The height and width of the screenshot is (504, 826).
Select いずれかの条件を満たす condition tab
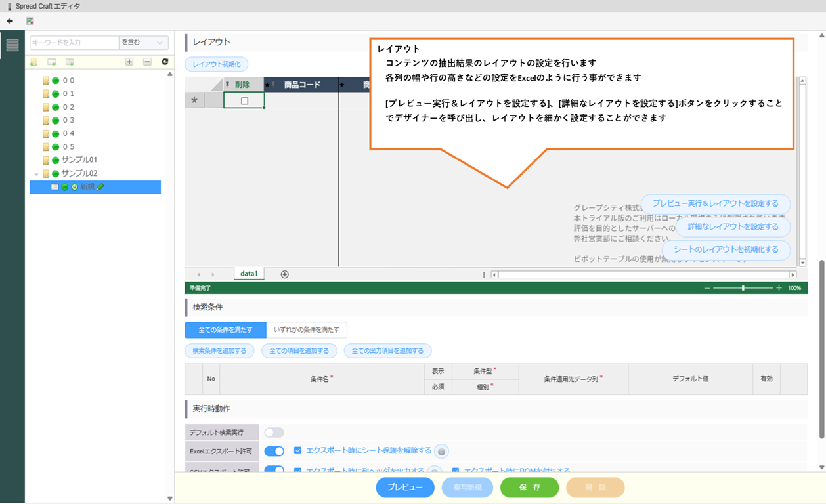tap(306, 329)
